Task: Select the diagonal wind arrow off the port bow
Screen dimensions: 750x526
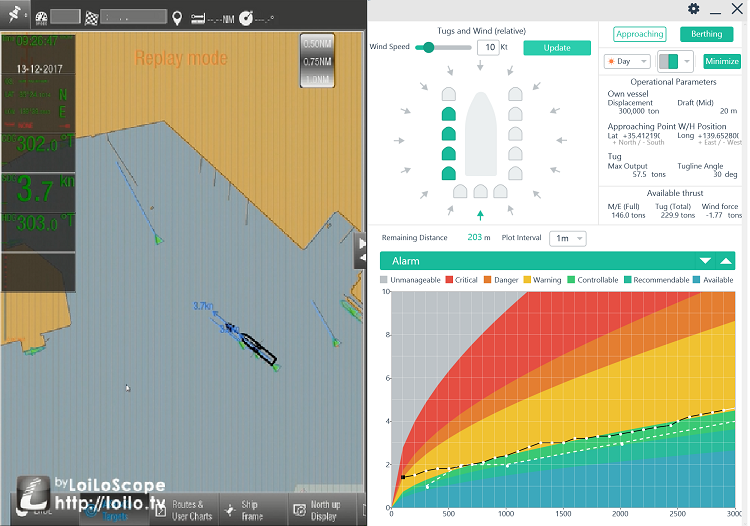Action: (424, 86)
